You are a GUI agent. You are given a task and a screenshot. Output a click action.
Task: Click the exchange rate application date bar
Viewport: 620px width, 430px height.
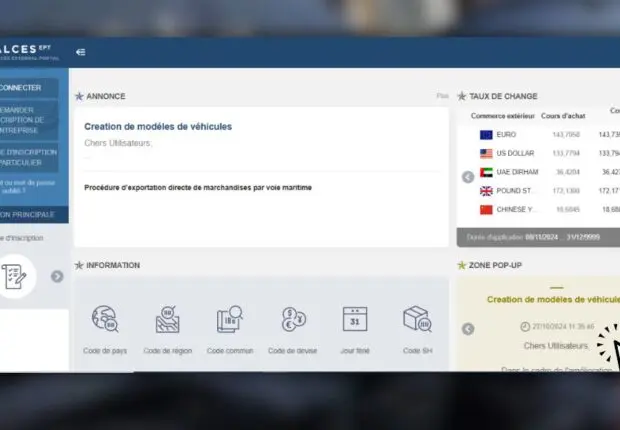538,237
